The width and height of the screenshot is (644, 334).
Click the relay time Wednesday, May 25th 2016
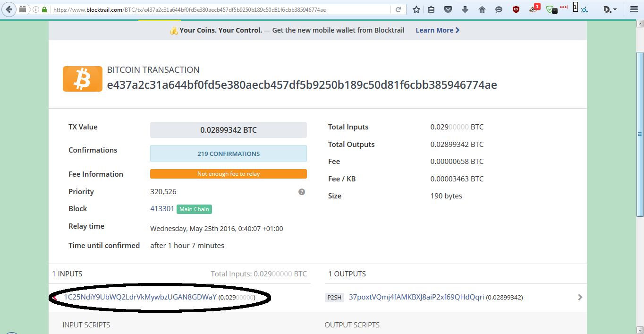point(217,229)
